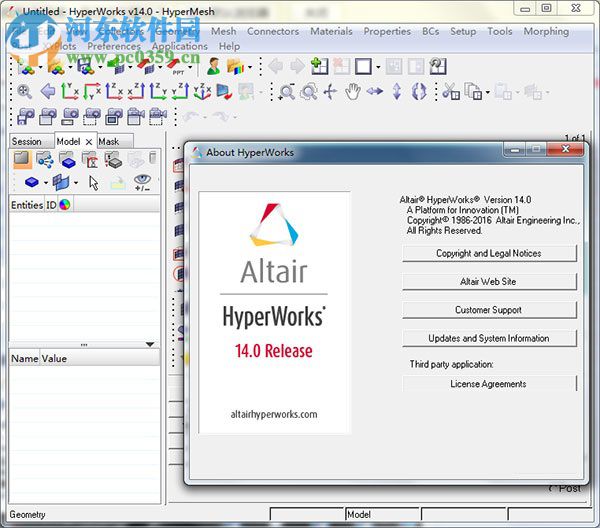Click the white square page layout icon
The height and width of the screenshot is (528, 600).
pyautogui.click(x=363, y=67)
